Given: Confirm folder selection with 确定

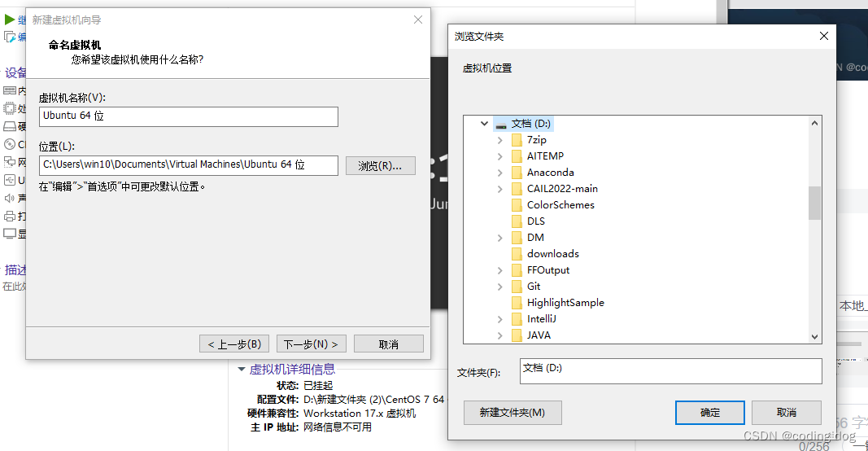Looking at the screenshot, I should click(709, 413).
